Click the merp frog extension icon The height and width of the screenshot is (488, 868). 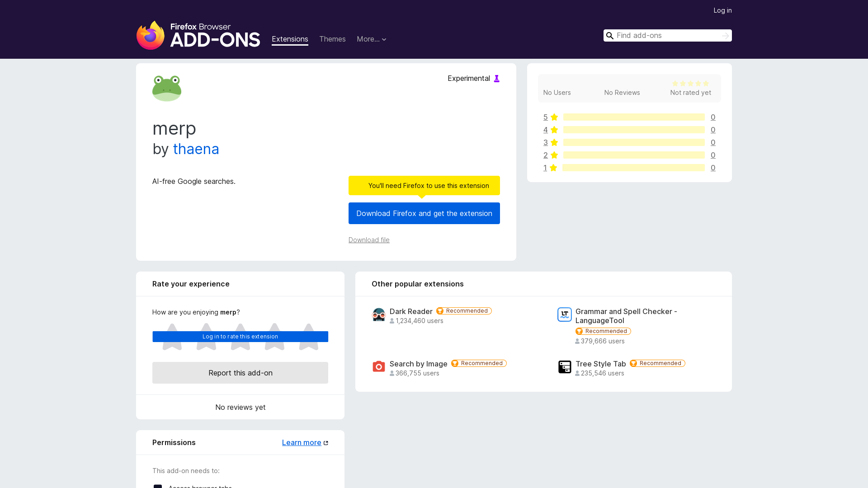(x=167, y=88)
